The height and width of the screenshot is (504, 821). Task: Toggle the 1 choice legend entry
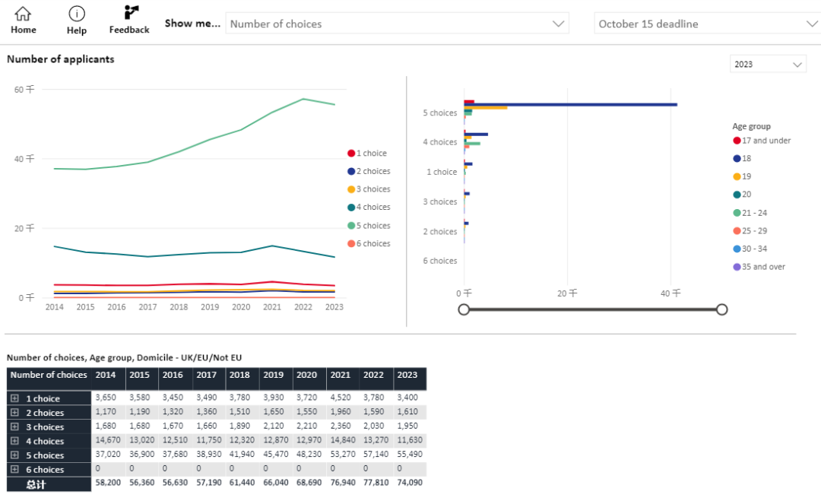(368, 154)
